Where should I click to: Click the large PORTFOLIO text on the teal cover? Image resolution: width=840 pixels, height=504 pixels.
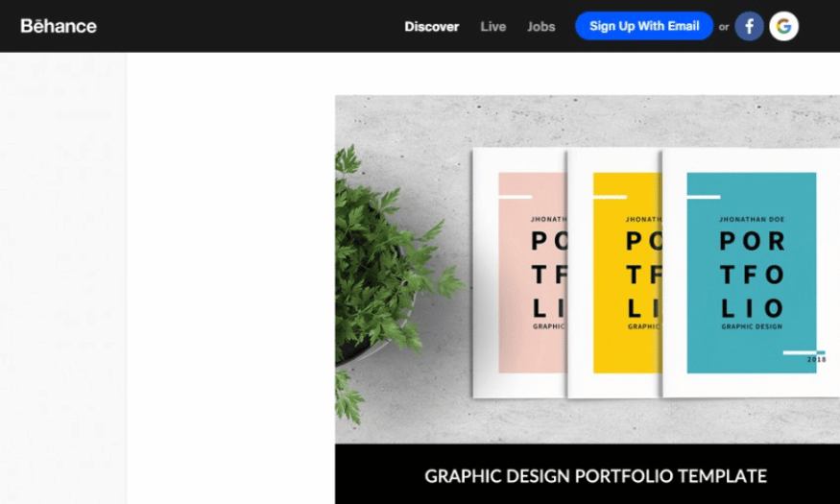click(752, 275)
